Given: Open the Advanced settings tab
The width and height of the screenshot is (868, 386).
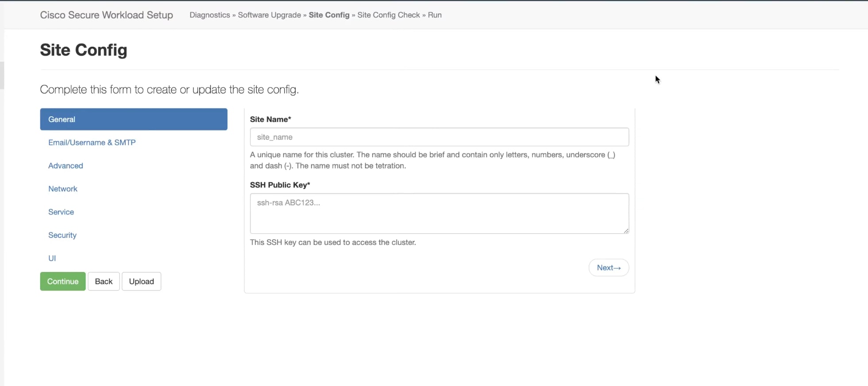Looking at the screenshot, I should coord(66,166).
